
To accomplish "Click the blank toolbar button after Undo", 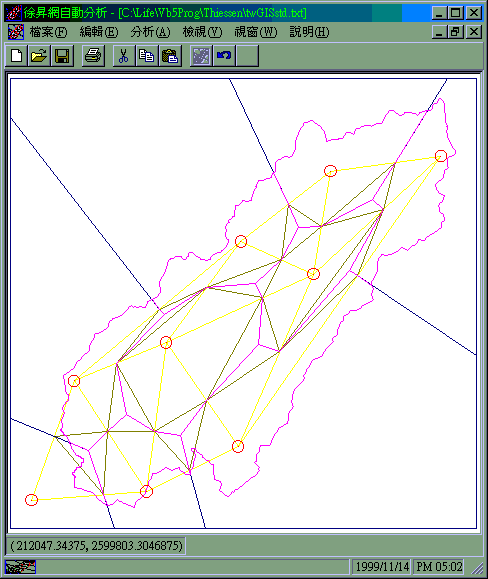I will tap(247, 56).
